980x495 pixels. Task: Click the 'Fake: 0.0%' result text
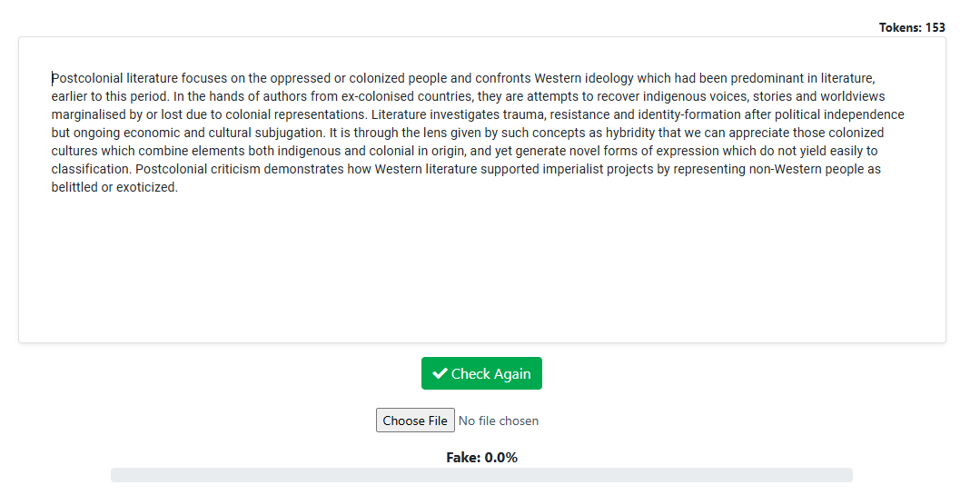tap(481, 458)
